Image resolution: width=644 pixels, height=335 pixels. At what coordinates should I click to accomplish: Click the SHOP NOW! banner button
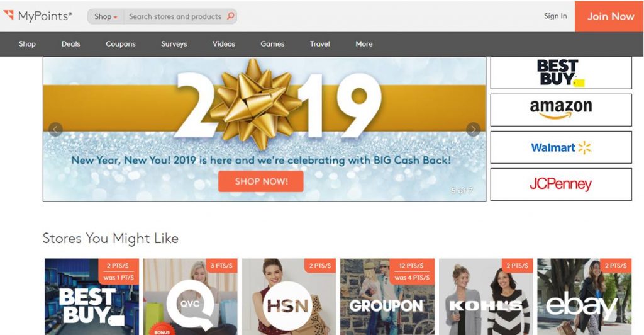(x=261, y=181)
